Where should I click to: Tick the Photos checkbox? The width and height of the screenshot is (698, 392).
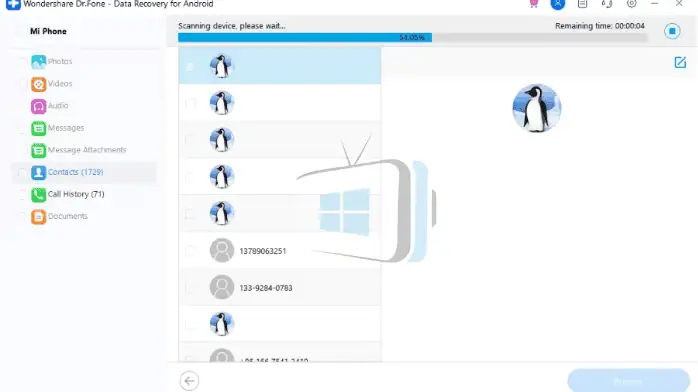tap(22, 61)
